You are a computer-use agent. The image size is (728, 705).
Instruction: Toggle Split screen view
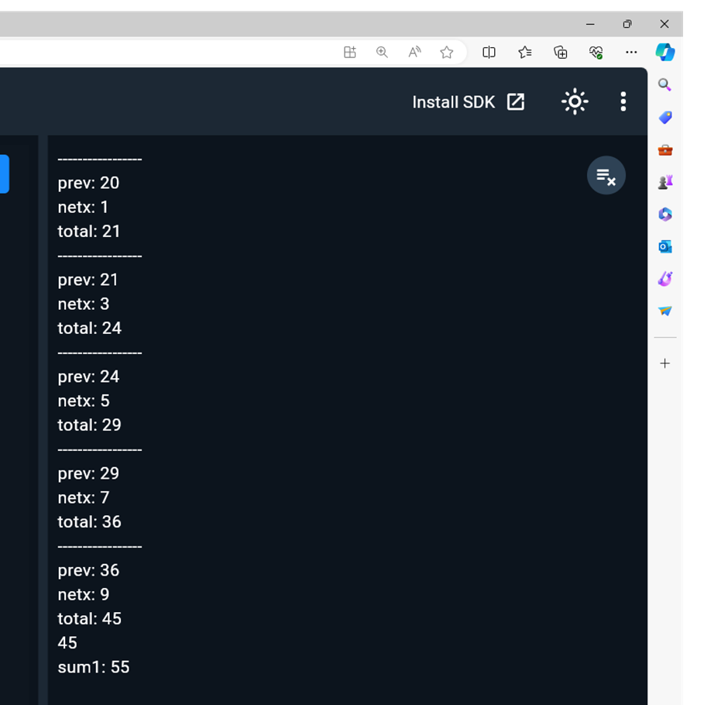[489, 52]
